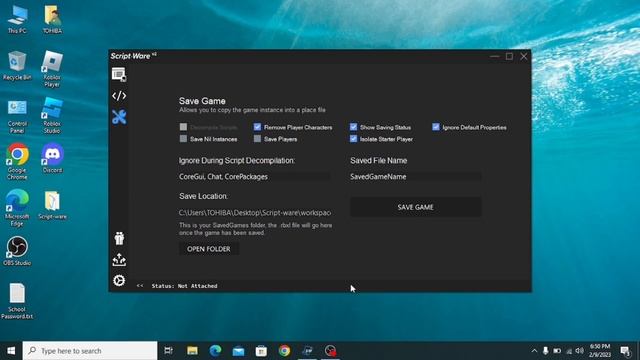Uncheck Show Saving Status
Viewport: 640px width, 360px height.
[x=353, y=127]
